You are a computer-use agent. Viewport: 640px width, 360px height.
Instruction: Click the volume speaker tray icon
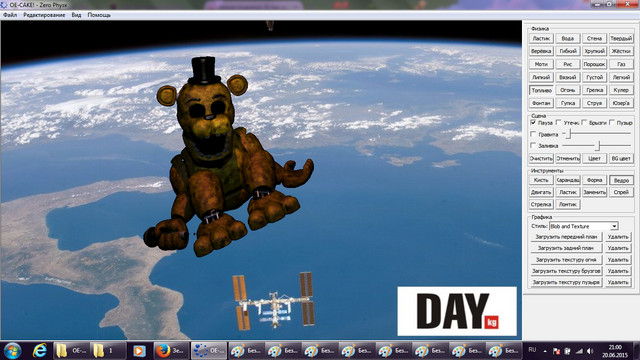click(590, 351)
